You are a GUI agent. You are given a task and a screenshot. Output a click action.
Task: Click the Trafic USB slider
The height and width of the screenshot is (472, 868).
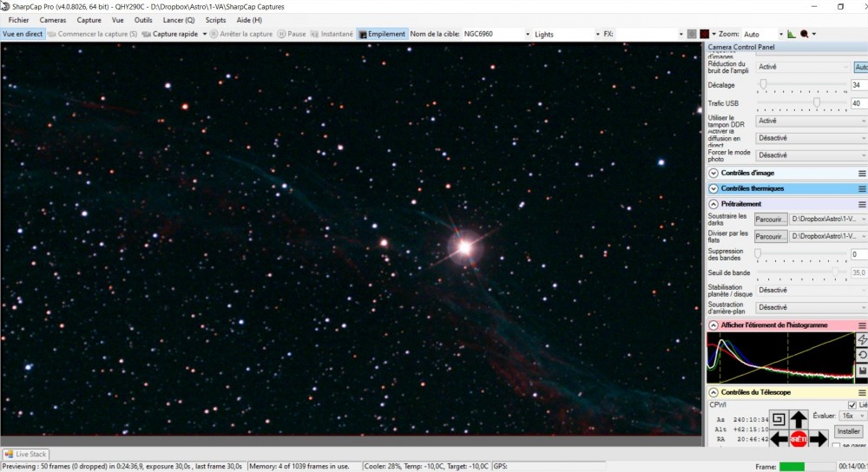click(x=802, y=103)
